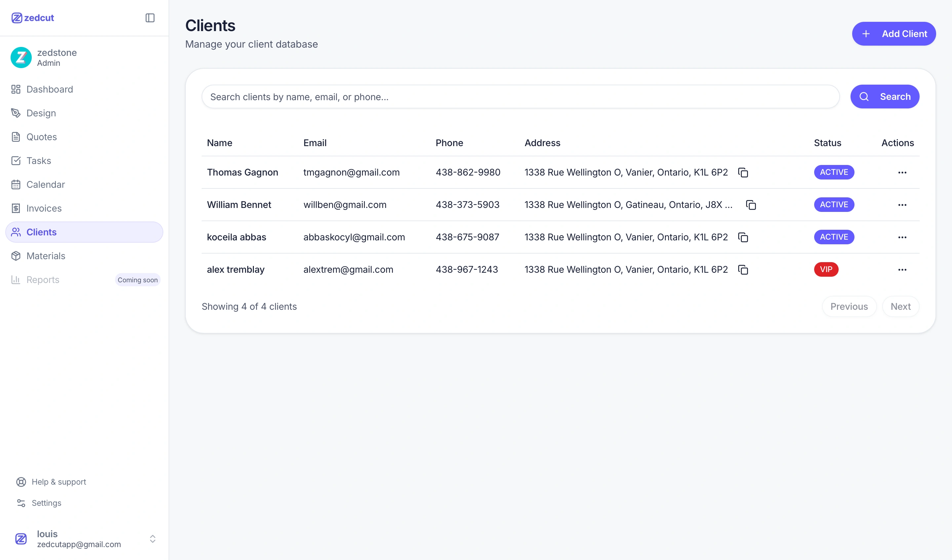Click the 'Showing 4 of 4 clients' text
952x560 pixels.
(x=249, y=306)
